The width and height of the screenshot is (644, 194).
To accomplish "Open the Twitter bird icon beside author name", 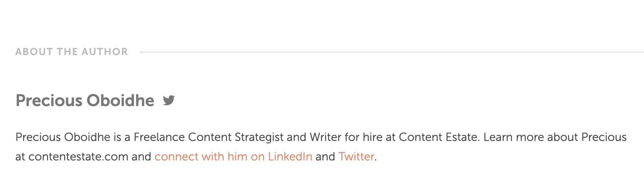I will point(169,100).
